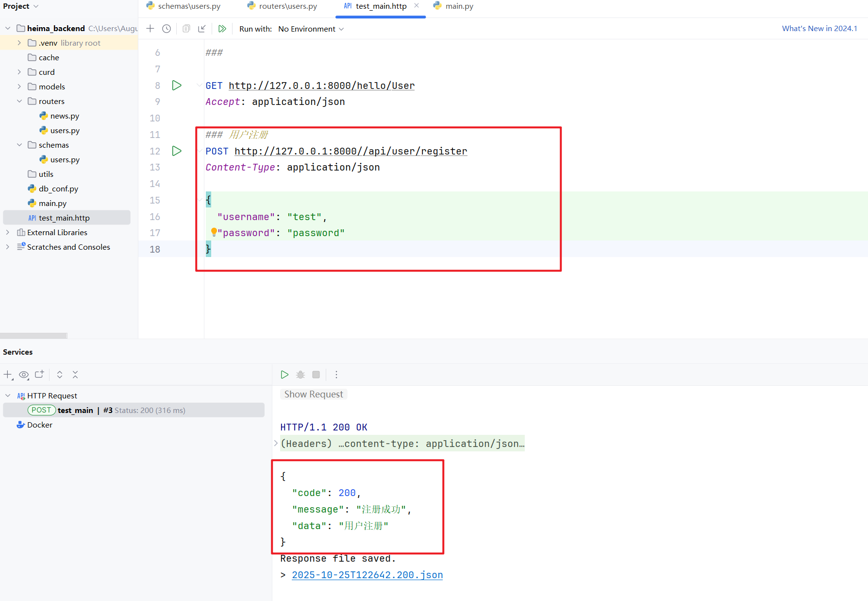Viewport: 868px width, 601px height.
Task: Collapse the routers folder
Action: click(19, 101)
